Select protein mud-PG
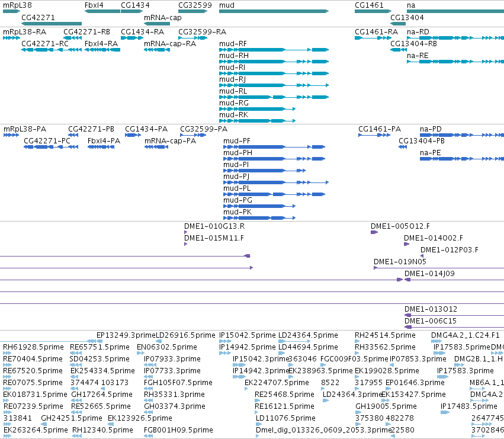This screenshot has height=439, width=504. pos(259,206)
